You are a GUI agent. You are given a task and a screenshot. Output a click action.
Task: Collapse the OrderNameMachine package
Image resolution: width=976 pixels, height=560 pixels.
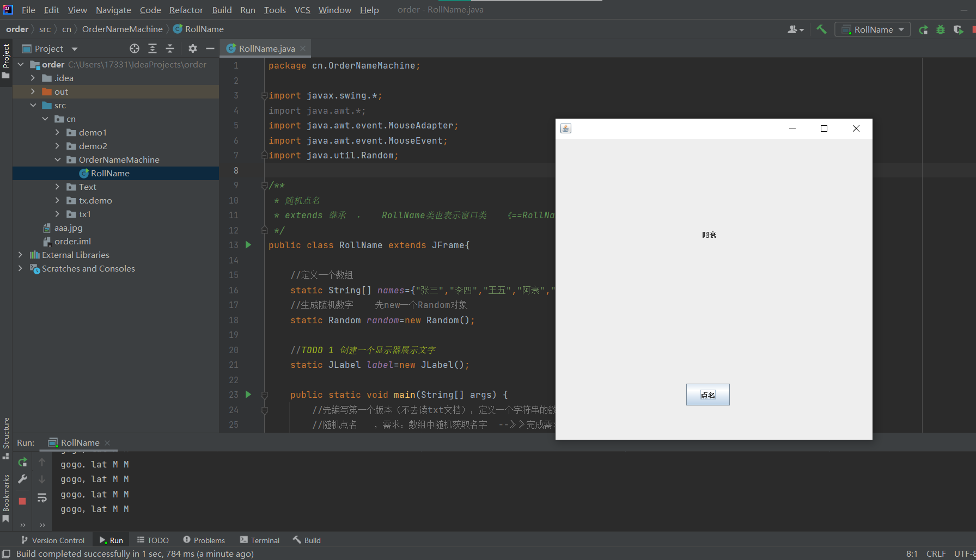[x=58, y=159]
